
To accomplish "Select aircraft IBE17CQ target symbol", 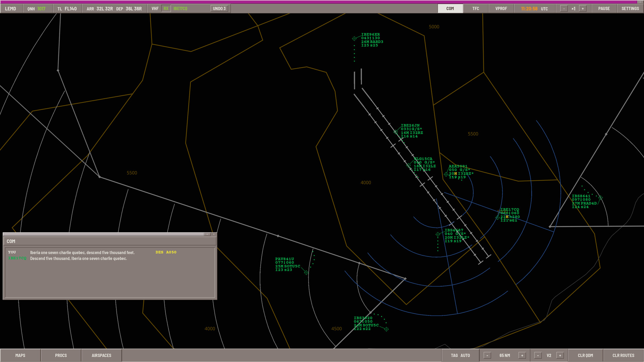I will 497,218.
